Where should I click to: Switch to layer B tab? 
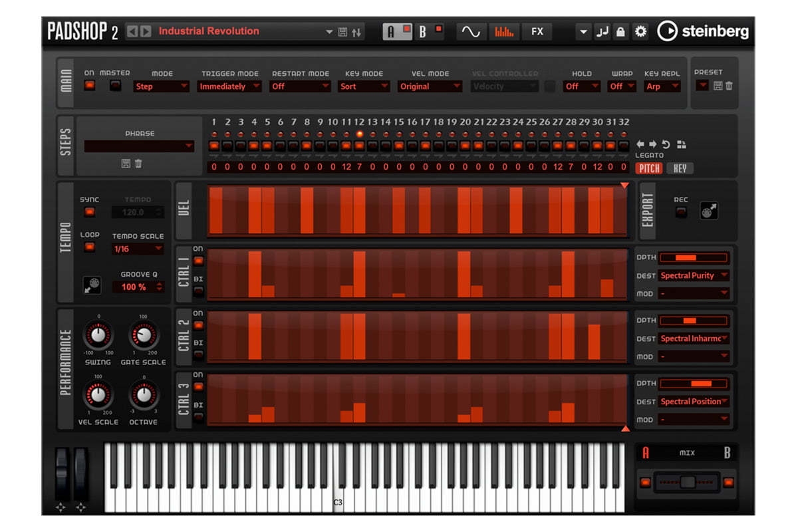(430, 31)
